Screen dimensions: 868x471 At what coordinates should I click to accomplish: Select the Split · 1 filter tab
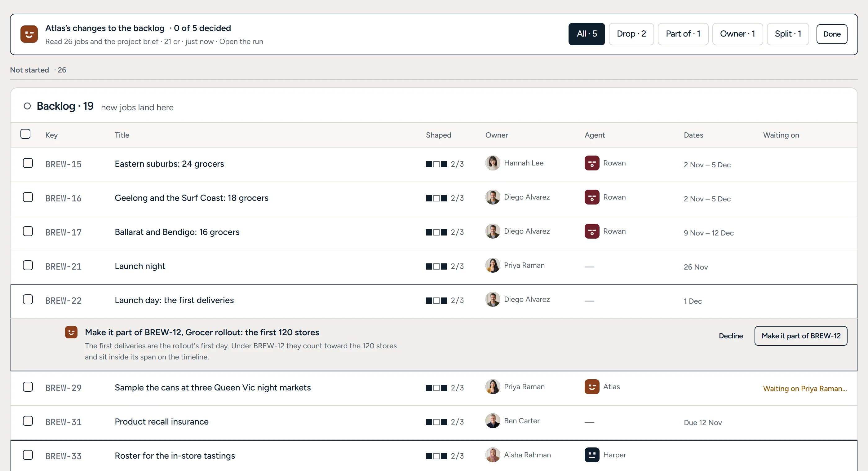coord(788,34)
